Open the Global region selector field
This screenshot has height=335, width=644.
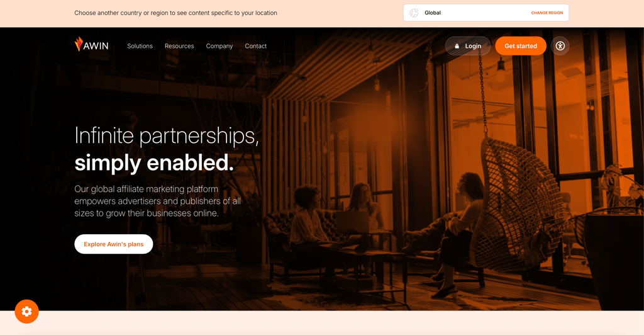pyautogui.click(x=486, y=13)
